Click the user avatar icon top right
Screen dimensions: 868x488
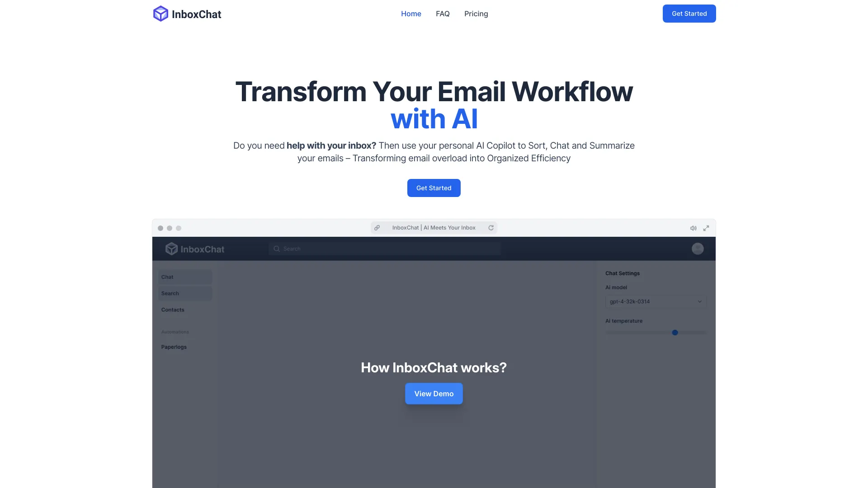coord(698,249)
